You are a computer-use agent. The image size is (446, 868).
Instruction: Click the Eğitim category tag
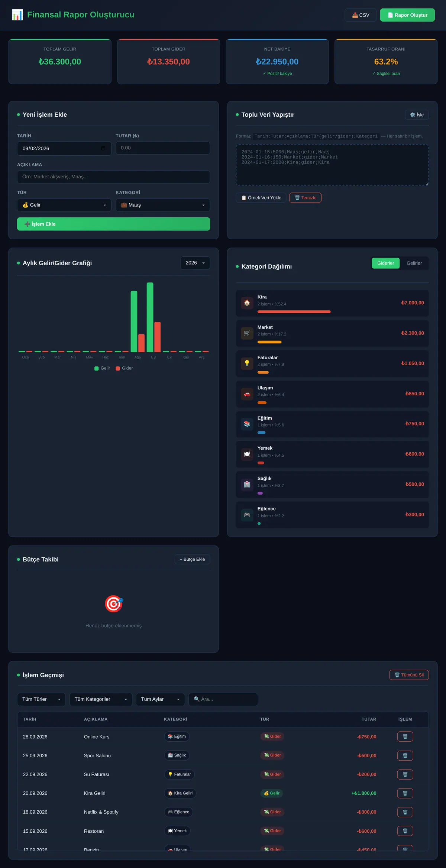(177, 736)
